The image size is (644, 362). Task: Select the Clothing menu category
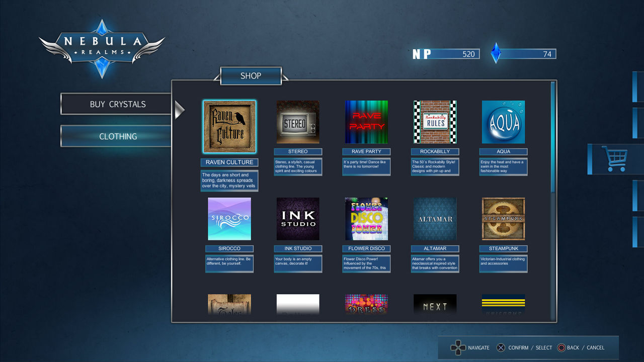117,136
